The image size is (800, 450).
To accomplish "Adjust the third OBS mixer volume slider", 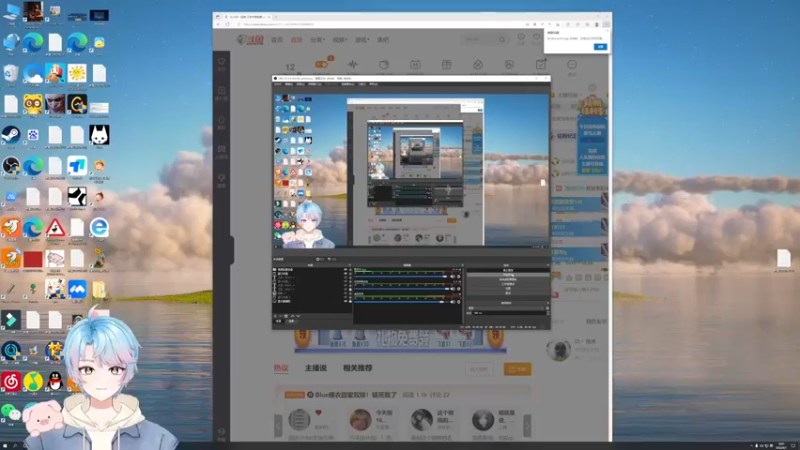I will click(x=401, y=302).
